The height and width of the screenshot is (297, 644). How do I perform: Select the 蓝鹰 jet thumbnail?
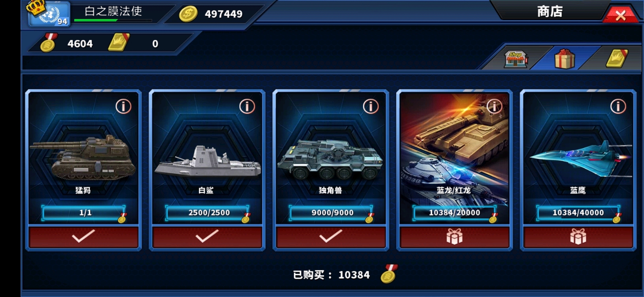coord(580,158)
